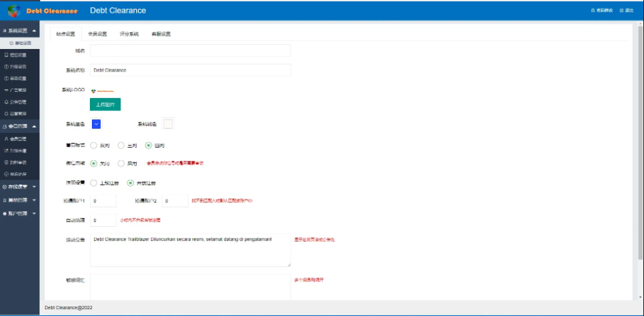644x316 pixels.
Task: Click the system LOGO preview thumbnail
Action: [102, 91]
